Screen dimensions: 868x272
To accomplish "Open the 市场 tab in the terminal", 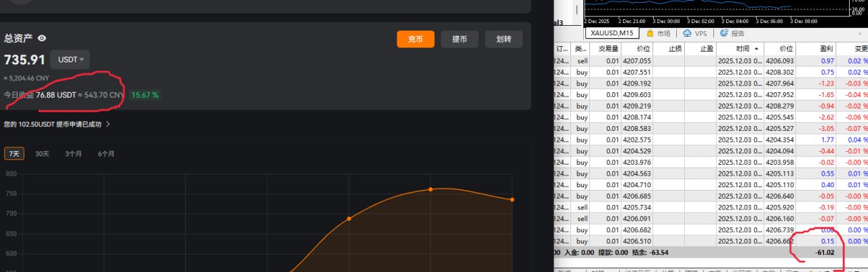I will (658, 33).
